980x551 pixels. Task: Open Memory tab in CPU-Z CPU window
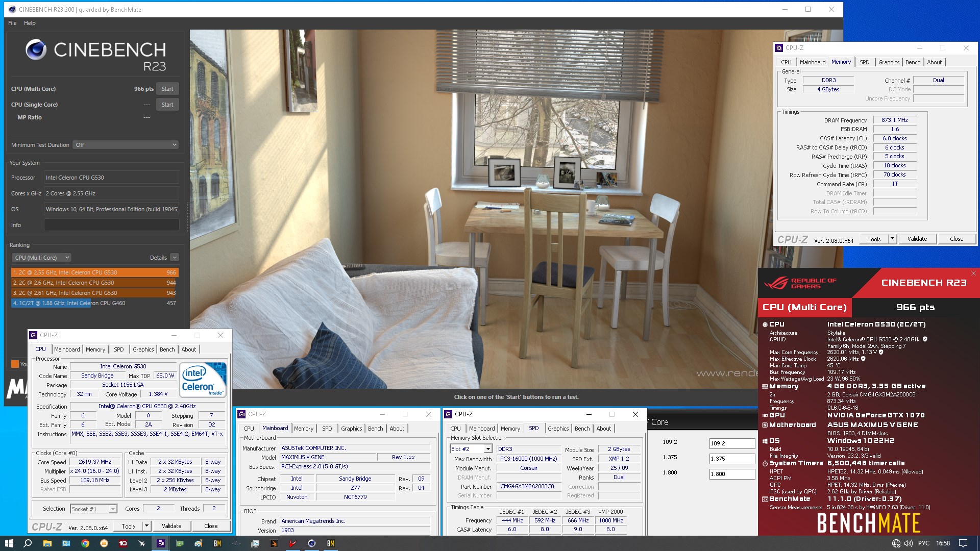point(95,349)
